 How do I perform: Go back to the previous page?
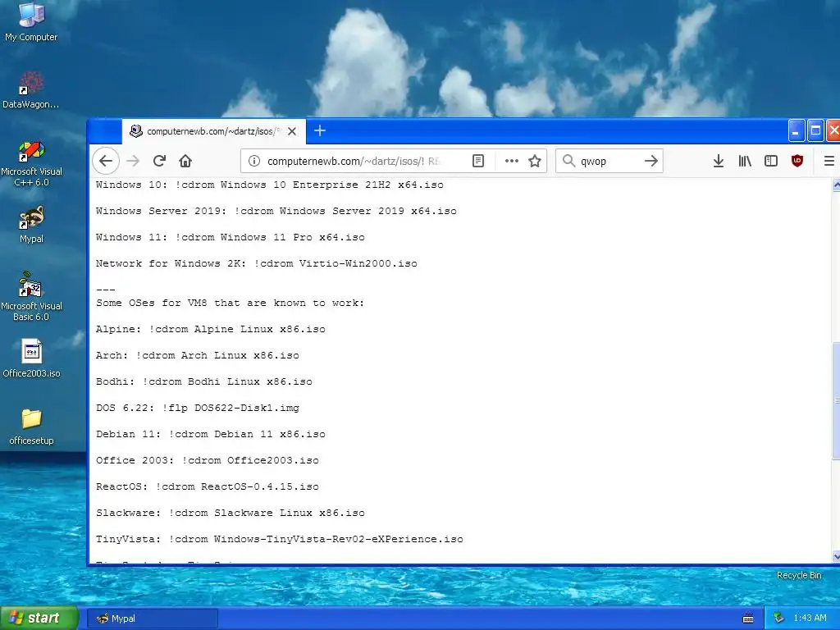click(106, 161)
